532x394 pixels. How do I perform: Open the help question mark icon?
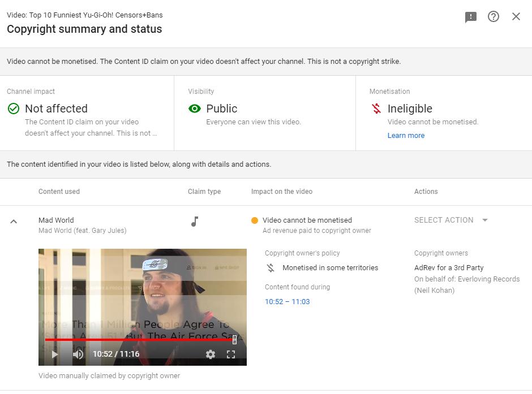coord(494,16)
